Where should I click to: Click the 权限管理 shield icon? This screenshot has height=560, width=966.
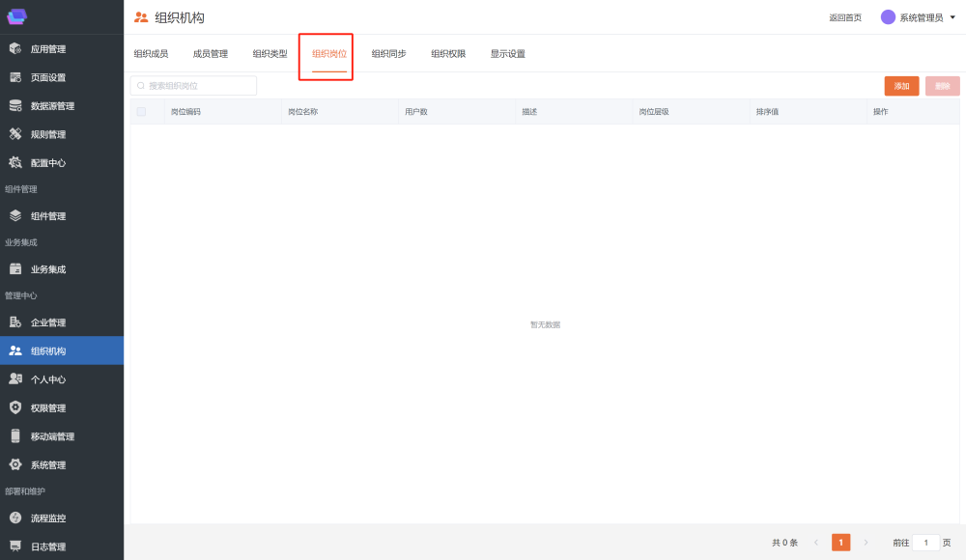15,407
